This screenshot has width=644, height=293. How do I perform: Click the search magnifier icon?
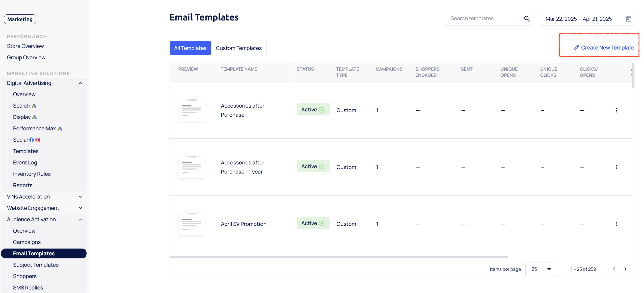click(527, 19)
